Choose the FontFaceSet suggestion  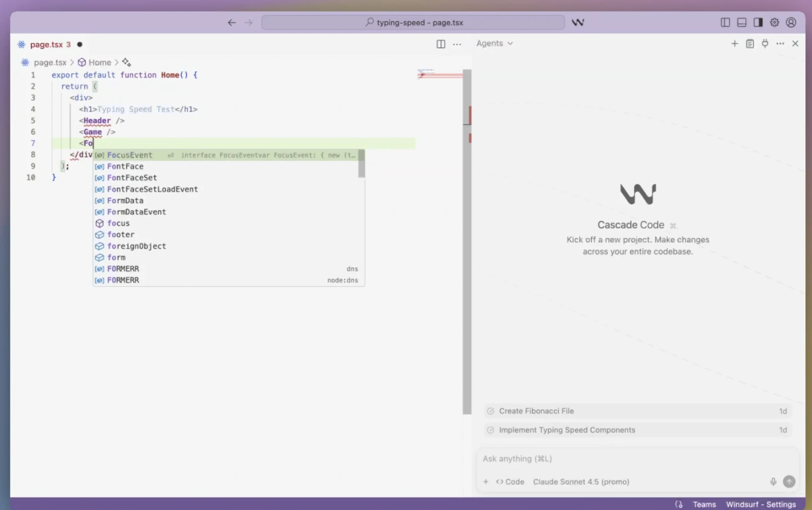226,178
